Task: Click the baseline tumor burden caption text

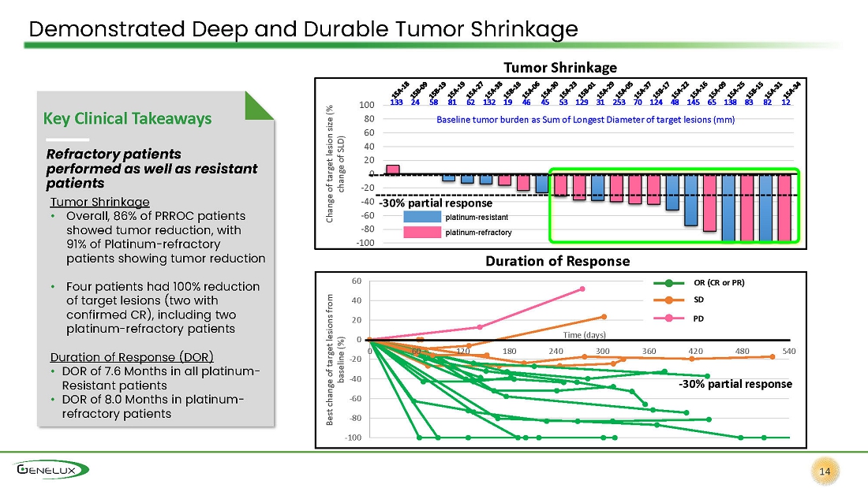Action: coord(586,120)
